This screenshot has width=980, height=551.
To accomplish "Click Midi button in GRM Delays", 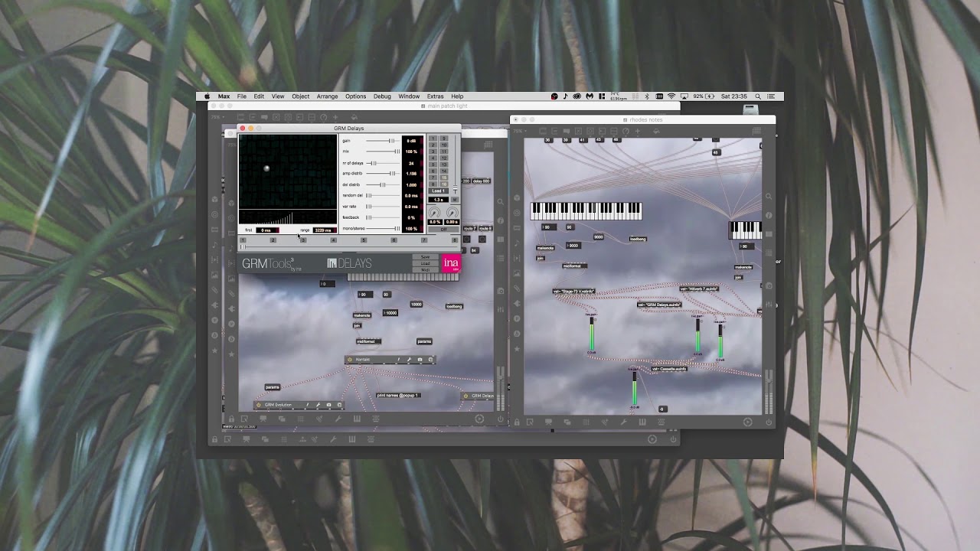I will (426, 270).
